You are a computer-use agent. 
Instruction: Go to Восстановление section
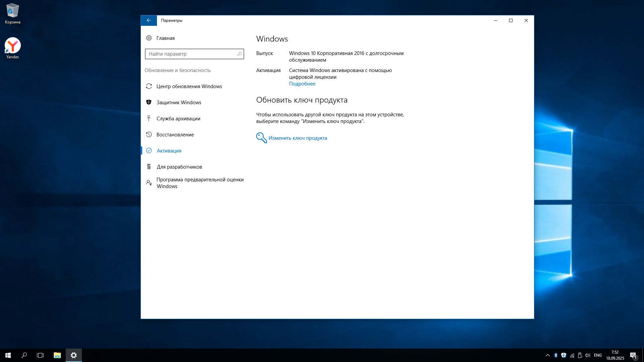click(x=175, y=135)
